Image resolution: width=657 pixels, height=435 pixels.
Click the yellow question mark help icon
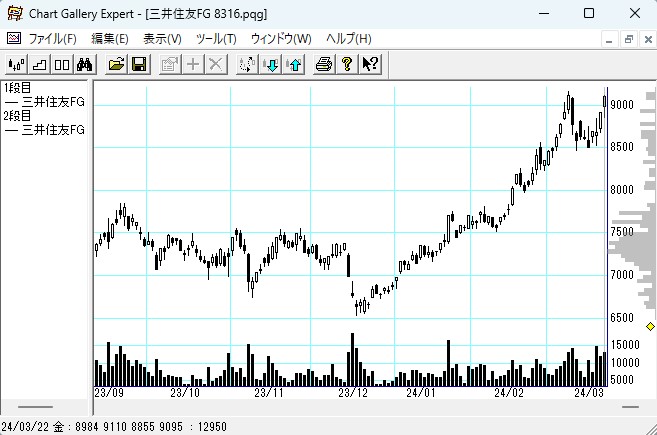(x=347, y=65)
